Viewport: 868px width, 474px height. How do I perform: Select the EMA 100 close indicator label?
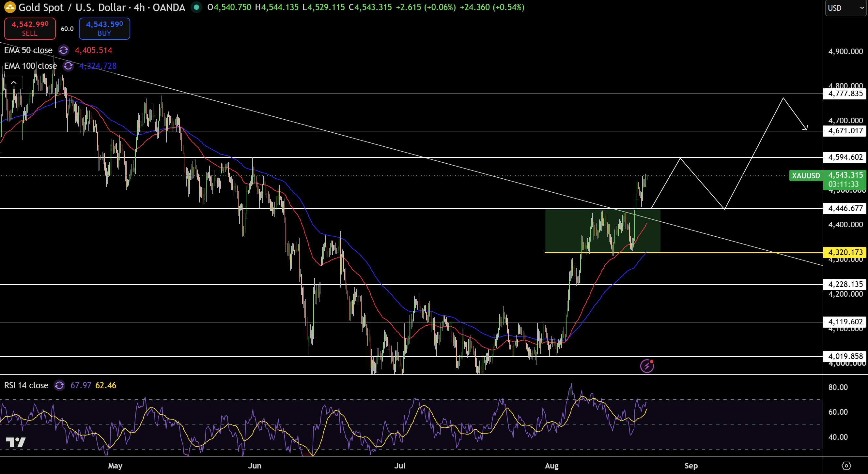[x=30, y=66]
